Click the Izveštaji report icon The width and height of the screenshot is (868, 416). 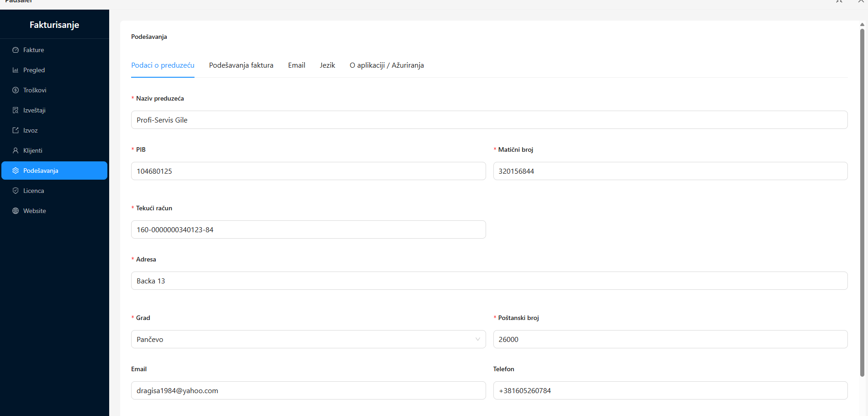pyautogui.click(x=16, y=110)
